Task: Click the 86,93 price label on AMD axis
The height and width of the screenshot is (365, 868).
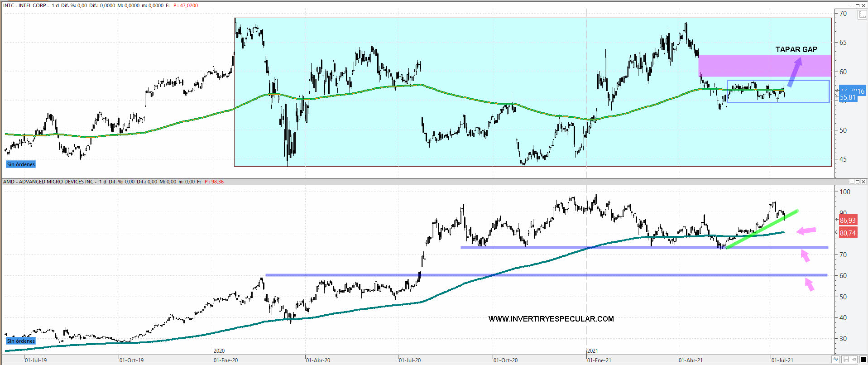Action: (x=848, y=221)
